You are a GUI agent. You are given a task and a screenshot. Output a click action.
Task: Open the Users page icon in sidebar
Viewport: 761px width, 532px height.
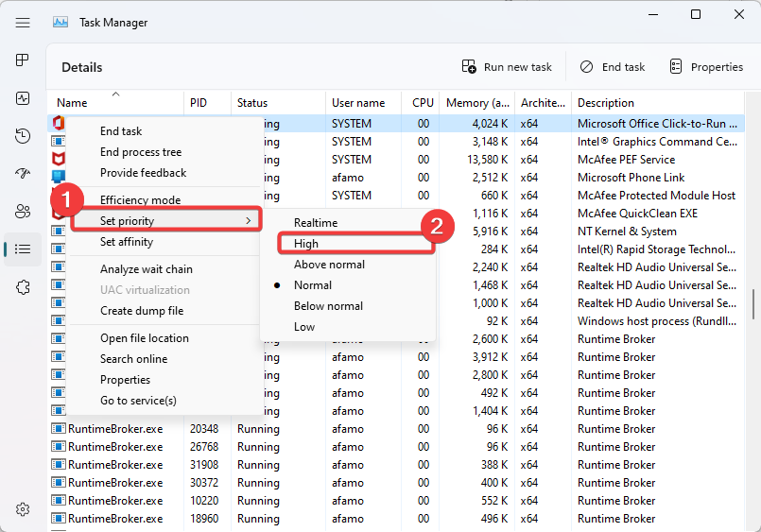[x=23, y=212]
